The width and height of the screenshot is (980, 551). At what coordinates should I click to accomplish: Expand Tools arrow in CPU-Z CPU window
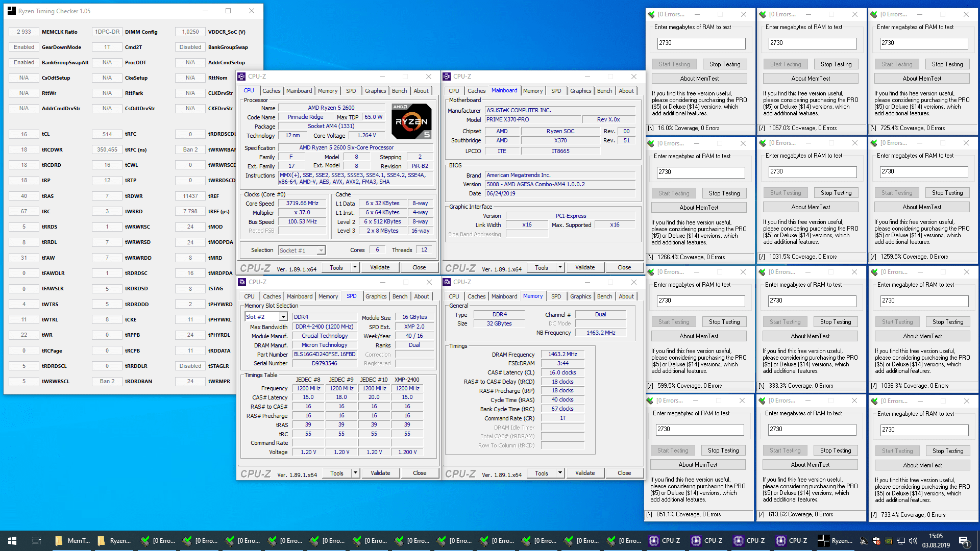pyautogui.click(x=355, y=267)
